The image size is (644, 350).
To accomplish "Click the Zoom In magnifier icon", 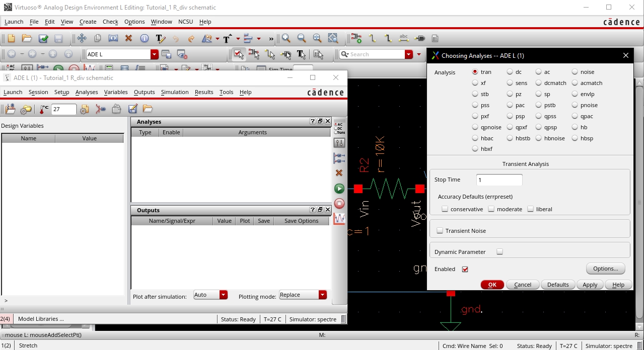I will tap(286, 38).
